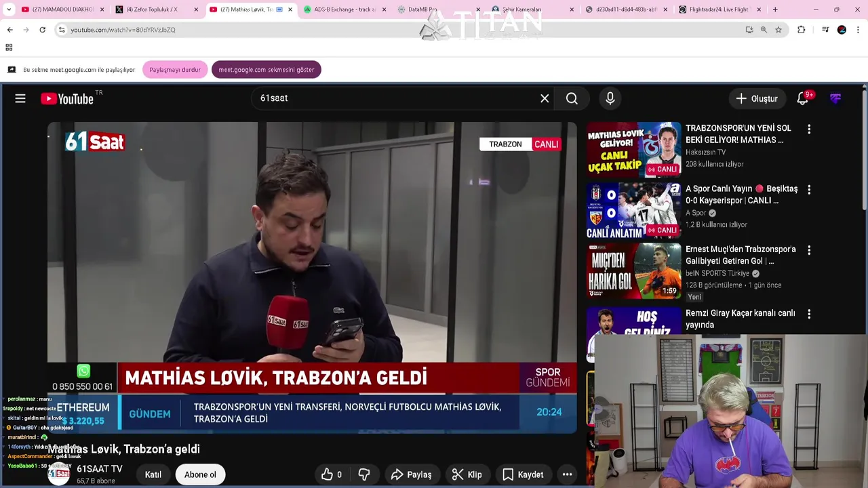Open media controls icon in toolbar
The image size is (868, 488).
pyautogui.click(x=825, y=30)
